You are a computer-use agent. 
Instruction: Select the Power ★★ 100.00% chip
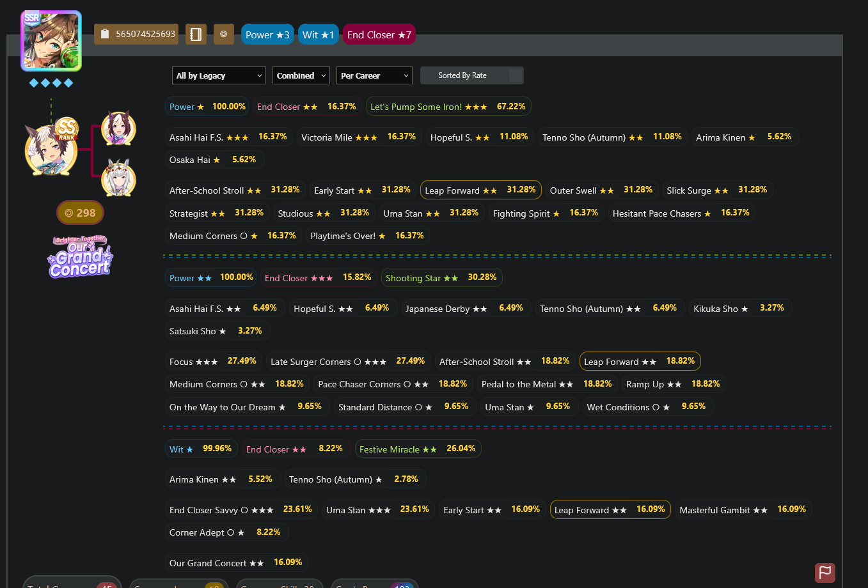[x=211, y=278]
